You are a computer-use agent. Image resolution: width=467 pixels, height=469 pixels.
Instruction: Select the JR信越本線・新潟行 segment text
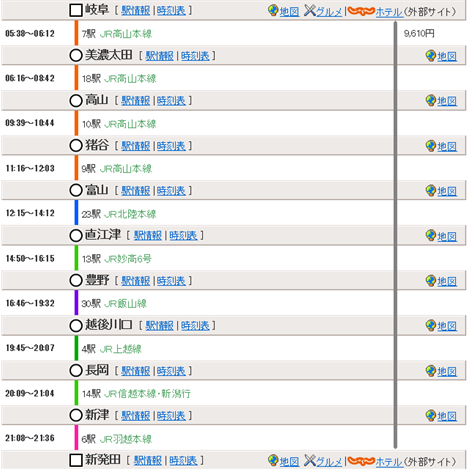pos(147,394)
